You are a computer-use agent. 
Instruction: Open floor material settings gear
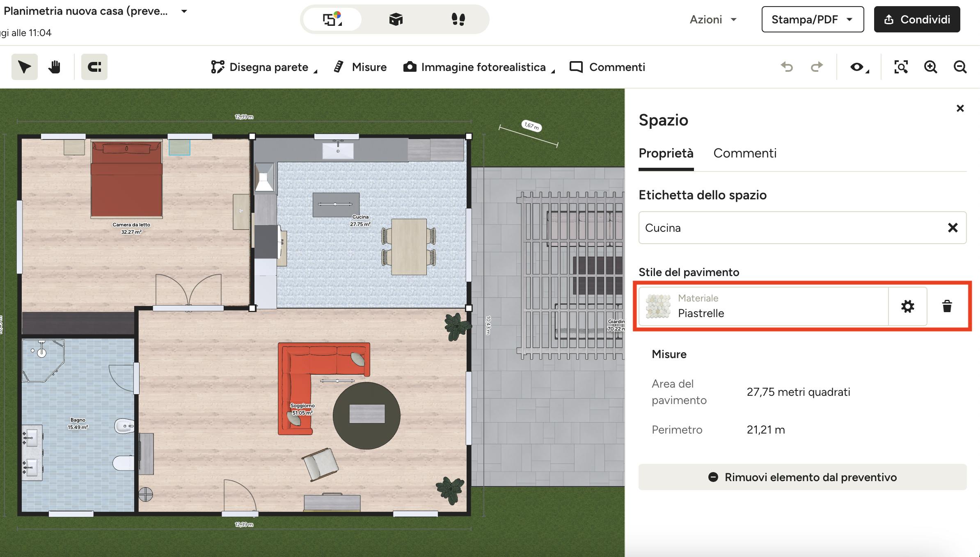(x=907, y=306)
